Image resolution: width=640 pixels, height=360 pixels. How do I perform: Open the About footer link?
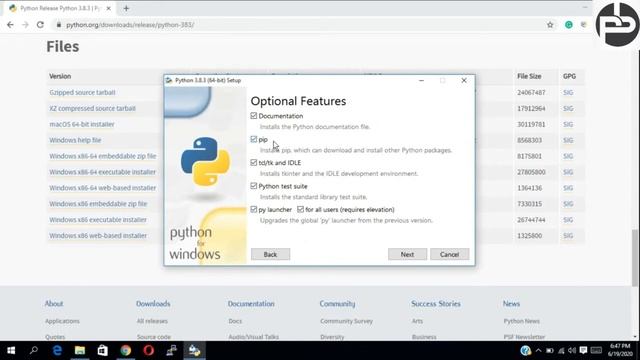click(x=54, y=304)
